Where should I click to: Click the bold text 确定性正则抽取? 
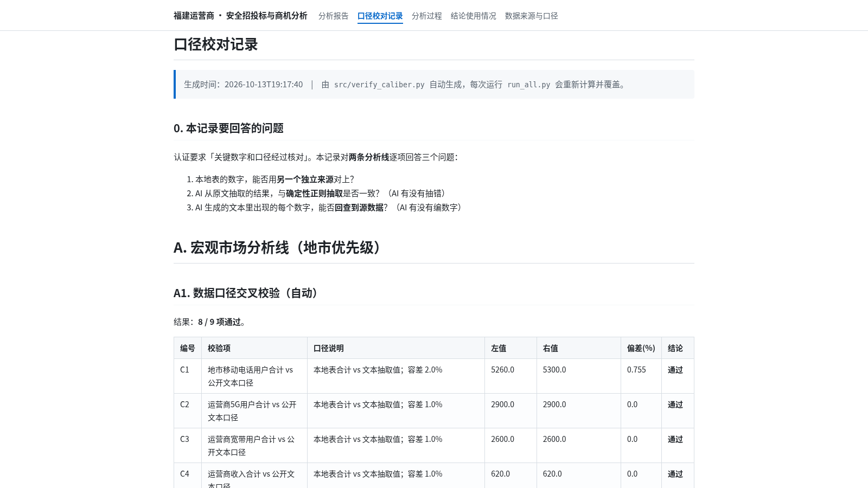coord(314,194)
